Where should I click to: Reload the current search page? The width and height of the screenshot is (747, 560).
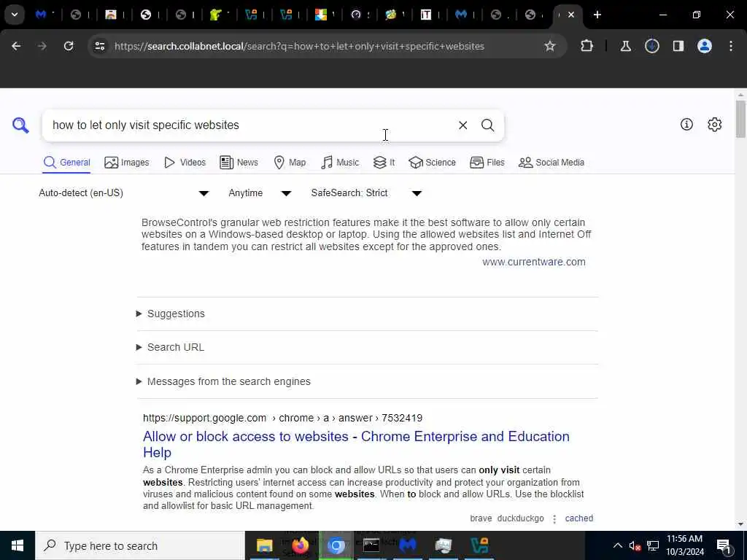click(x=69, y=46)
